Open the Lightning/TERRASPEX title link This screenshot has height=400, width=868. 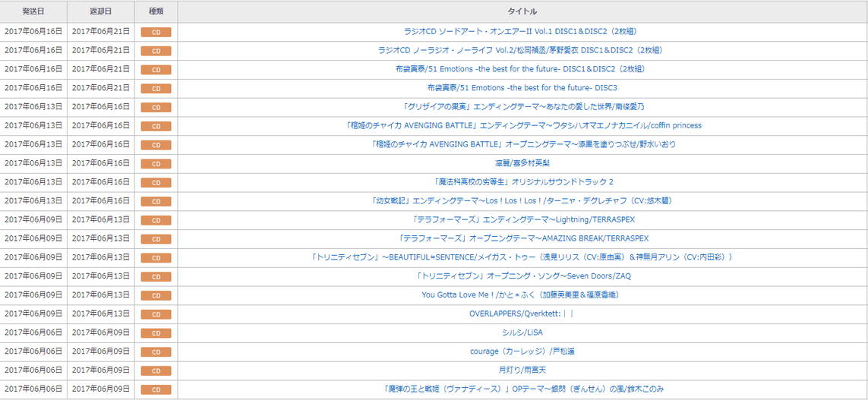522,219
